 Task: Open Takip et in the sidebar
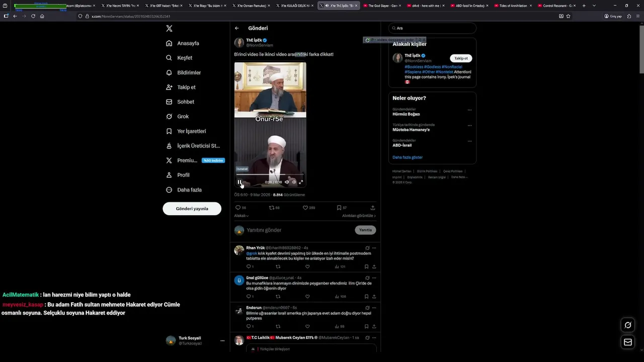click(x=181, y=87)
